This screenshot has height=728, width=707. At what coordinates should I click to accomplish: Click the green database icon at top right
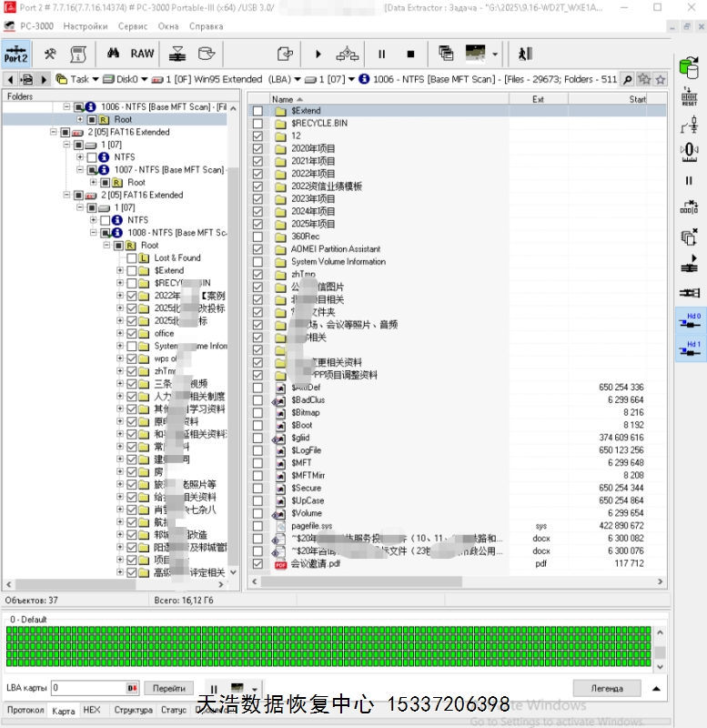point(689,67)
